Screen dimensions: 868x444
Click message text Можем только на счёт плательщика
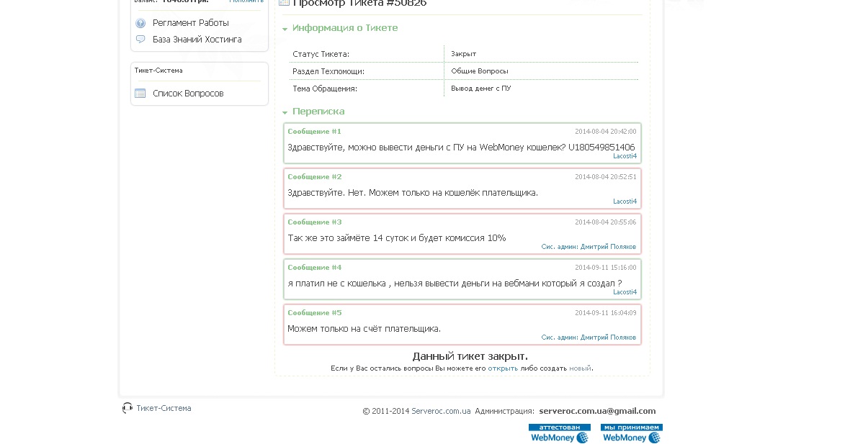364,329
